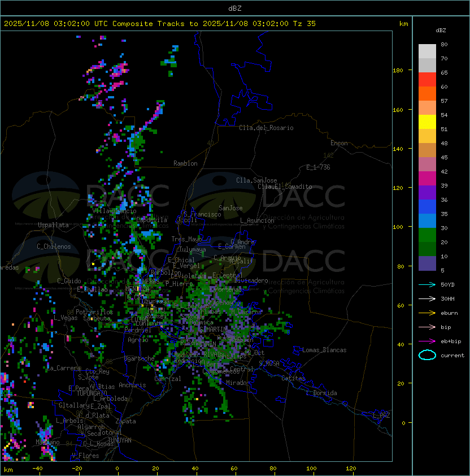This screenshot has height=476, width=470.
Task: Click the pink bip arrow legend icon
Action: [x=427, y=327]
